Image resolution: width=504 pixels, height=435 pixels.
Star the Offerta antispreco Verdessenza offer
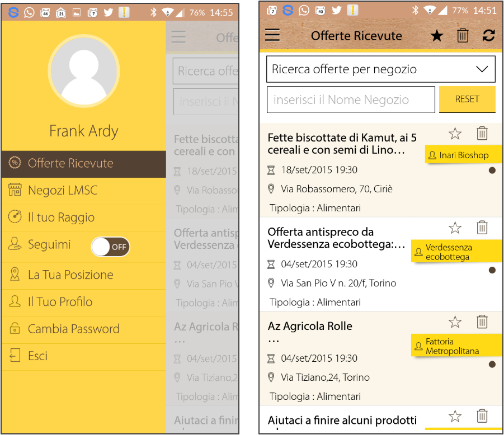455,228
